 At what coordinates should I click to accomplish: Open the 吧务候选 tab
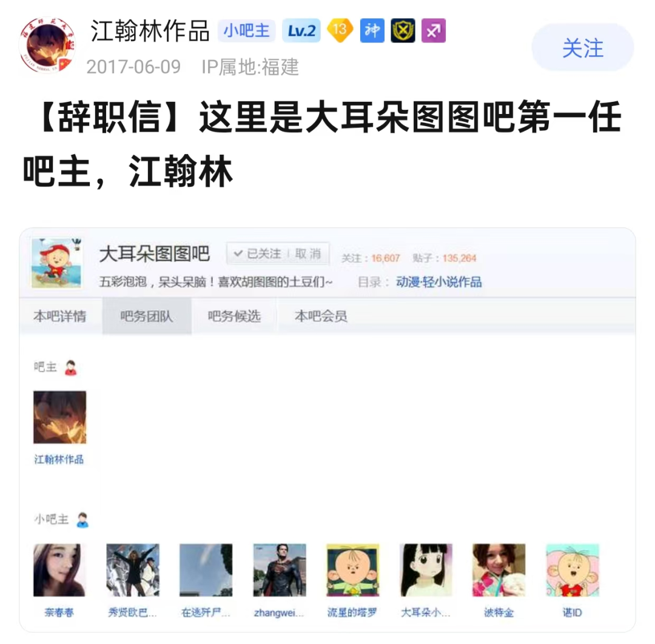pyautogui.click(x=234, y=316)
